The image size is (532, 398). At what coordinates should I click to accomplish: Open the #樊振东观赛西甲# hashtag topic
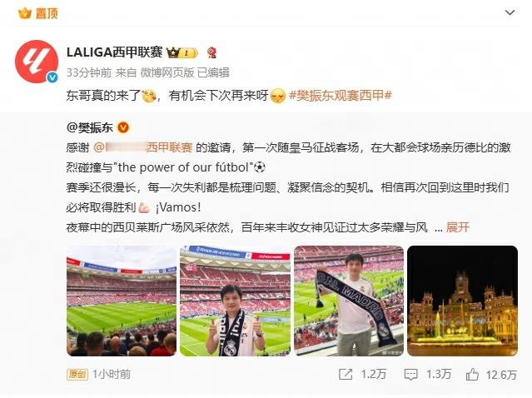[x=341, y=96]
